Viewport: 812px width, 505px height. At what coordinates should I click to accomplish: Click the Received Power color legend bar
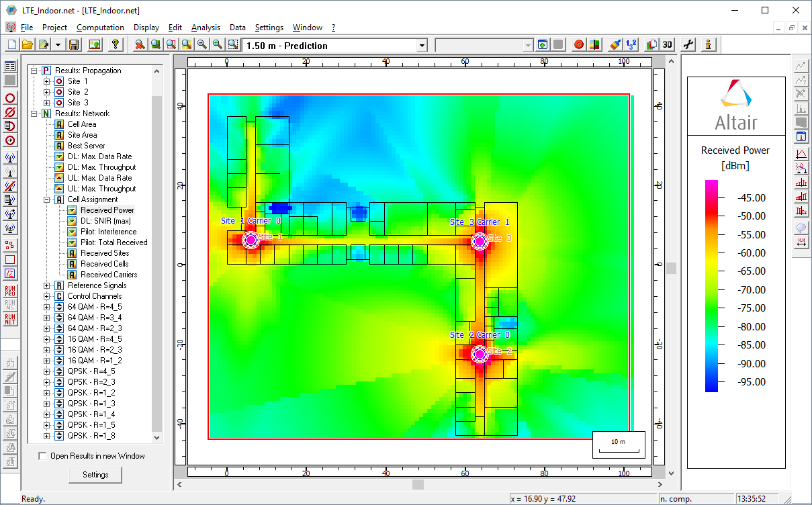tap(711, 285)
